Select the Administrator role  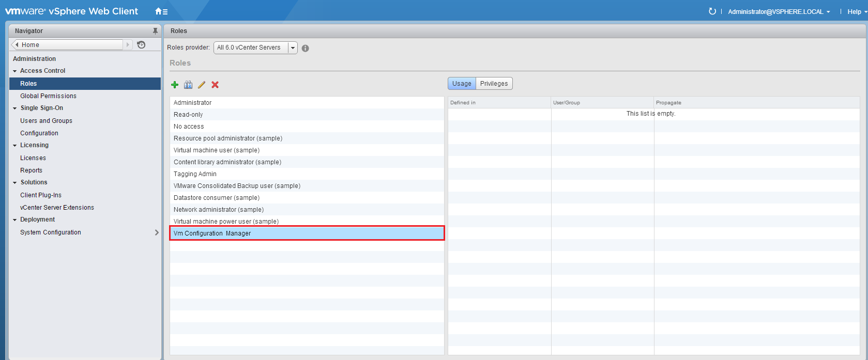[307, 103]
